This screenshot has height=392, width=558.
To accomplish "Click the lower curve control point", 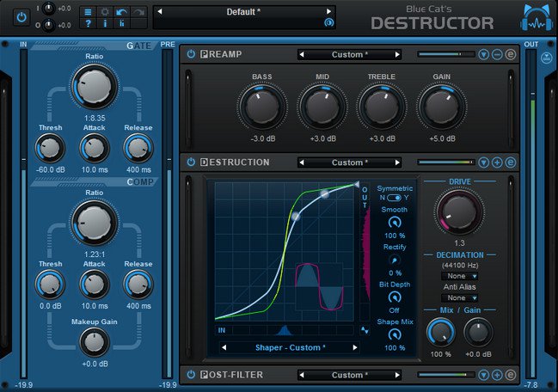I will tap(296, 216).
